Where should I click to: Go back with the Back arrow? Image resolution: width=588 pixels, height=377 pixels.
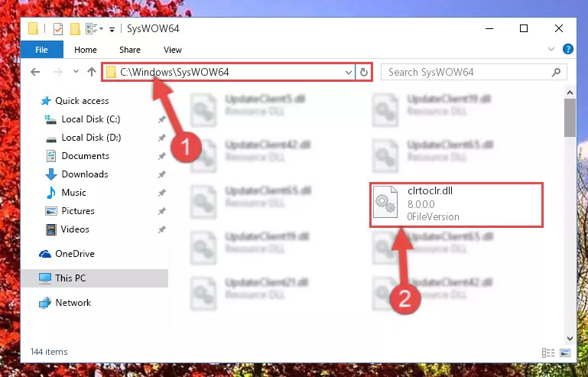pyautogui.click(x=35, y=72)
